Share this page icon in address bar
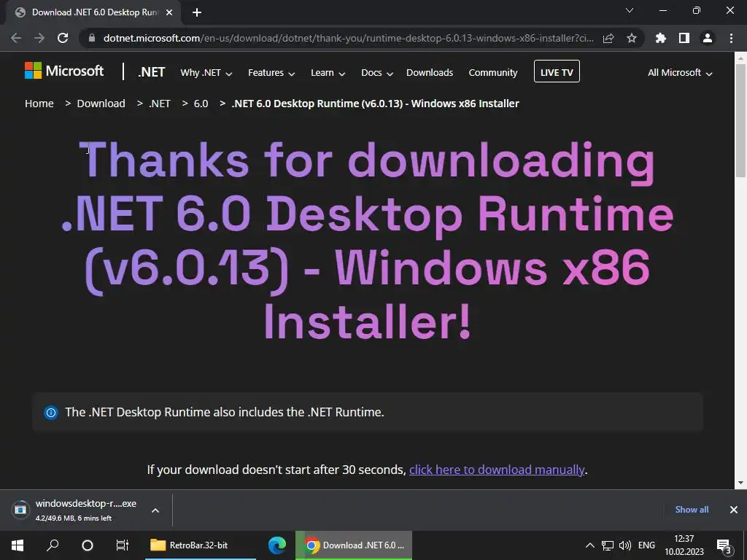The width and height of the screenshot is (747, 560). pos(608,38)
